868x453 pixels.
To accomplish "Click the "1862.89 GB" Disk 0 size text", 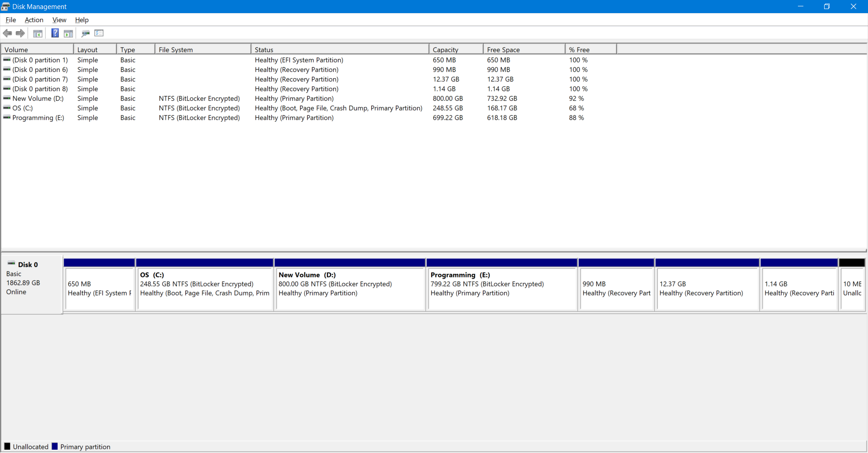I will pyautogui.click(x=23, y=282).
